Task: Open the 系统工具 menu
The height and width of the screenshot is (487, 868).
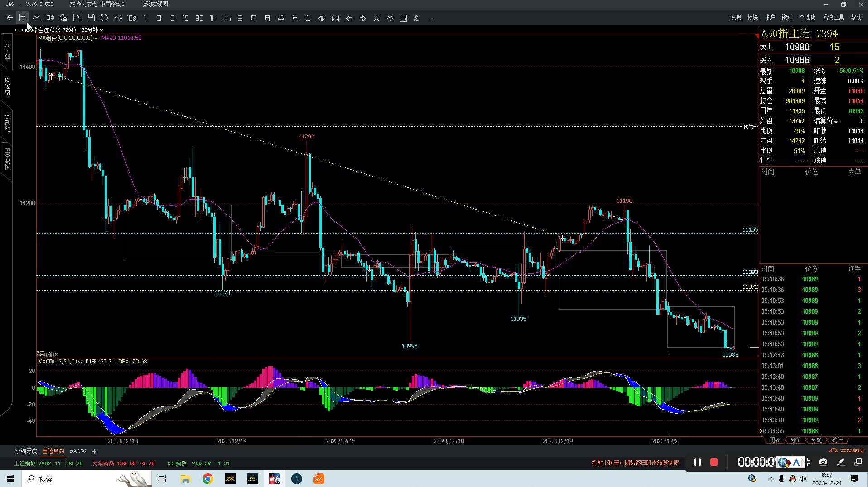Action: click(833, 17)
